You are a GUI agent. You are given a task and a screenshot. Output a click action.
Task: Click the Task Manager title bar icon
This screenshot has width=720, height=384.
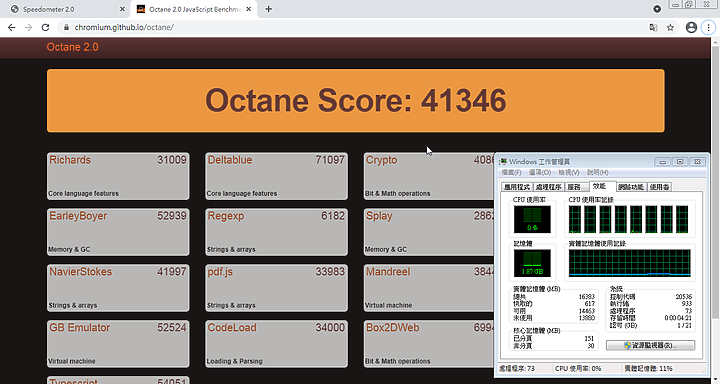(x=504, y=162)
